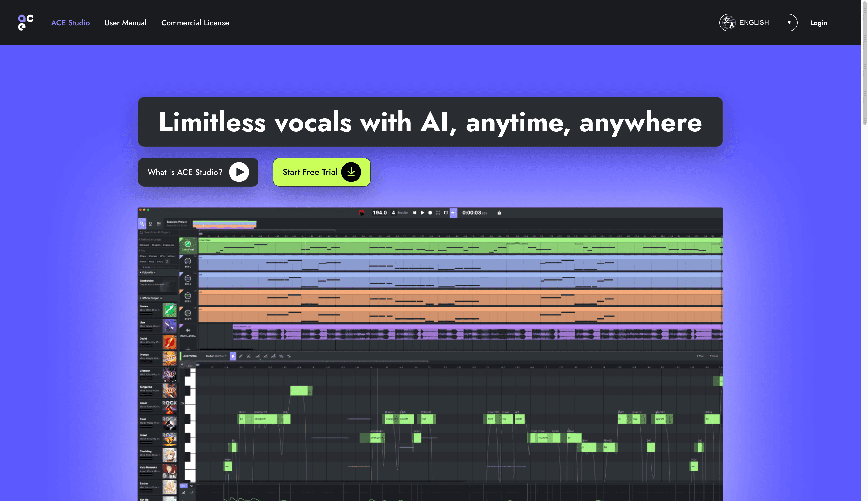Click the export share icon

coord(499,213)
